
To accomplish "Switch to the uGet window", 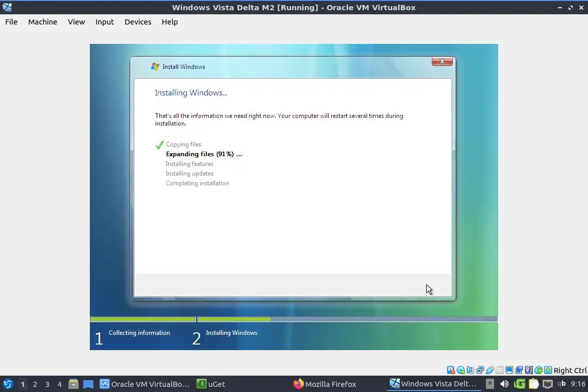I will click(211, 384).
